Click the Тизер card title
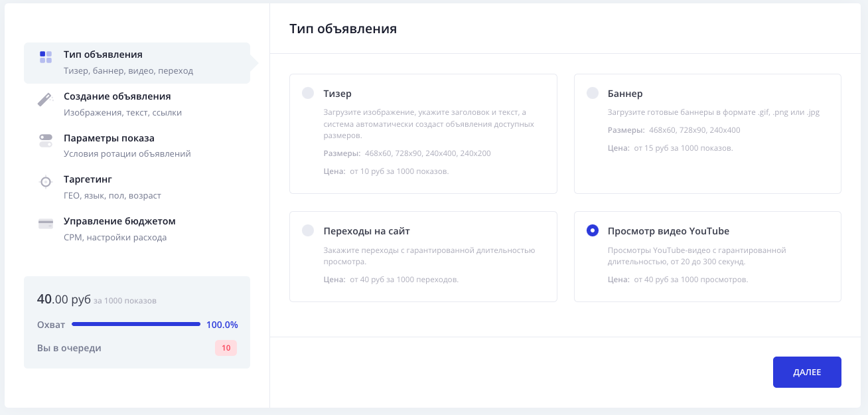The height and width of the screenshot is (415, 868). [337, 94]
